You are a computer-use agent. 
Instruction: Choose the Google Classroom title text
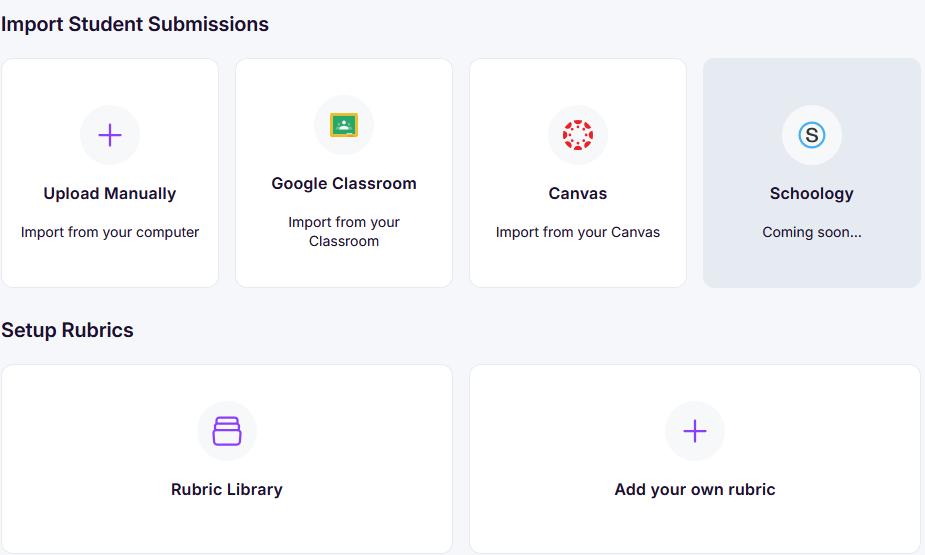tap(344, 184)
